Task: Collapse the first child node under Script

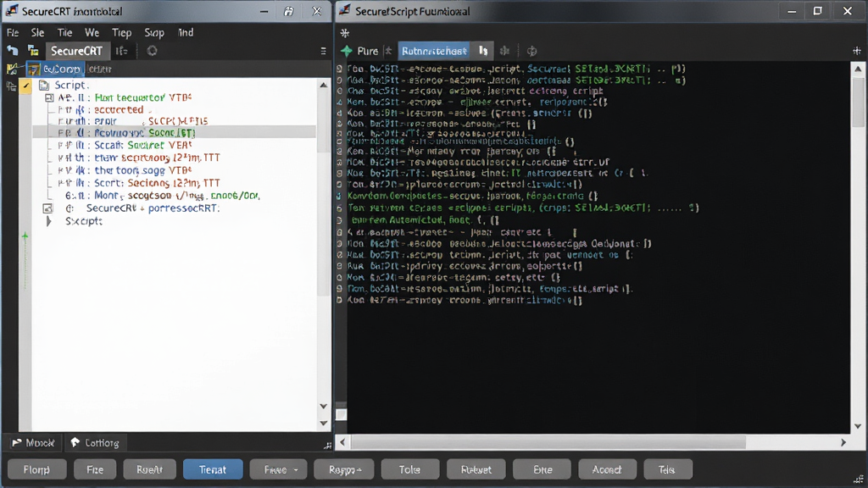Action: point(49,98)
